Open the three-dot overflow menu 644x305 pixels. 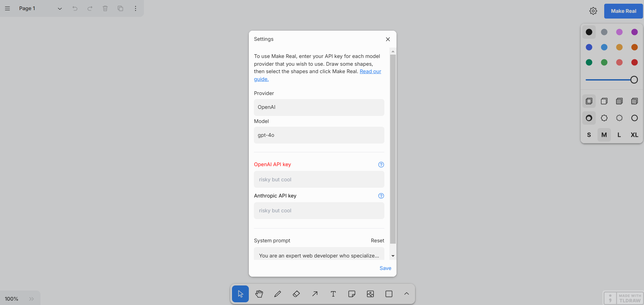136,8
